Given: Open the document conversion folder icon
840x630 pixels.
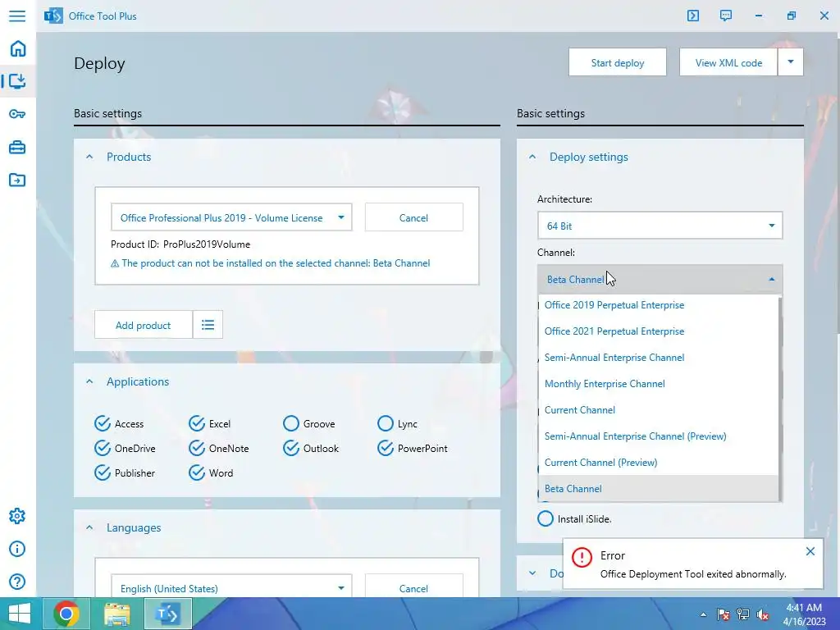Looking at the screenshot, I should click(17, 180).
